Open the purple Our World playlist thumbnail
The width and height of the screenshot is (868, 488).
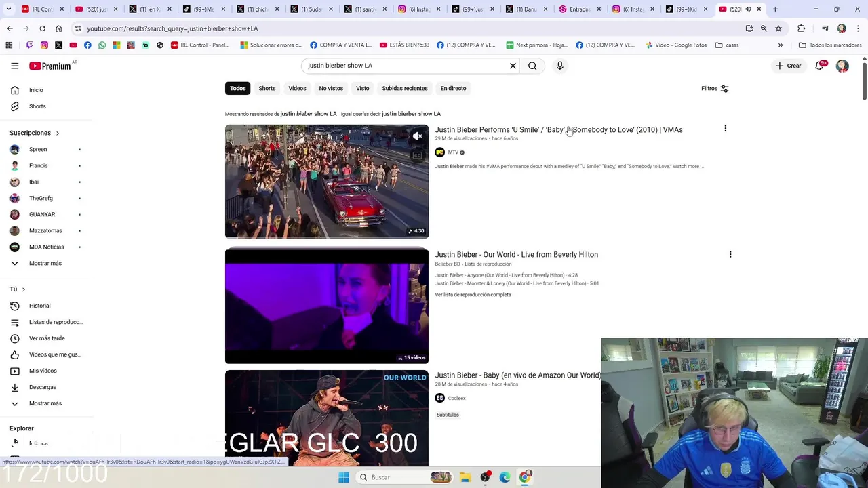point(327,306)
